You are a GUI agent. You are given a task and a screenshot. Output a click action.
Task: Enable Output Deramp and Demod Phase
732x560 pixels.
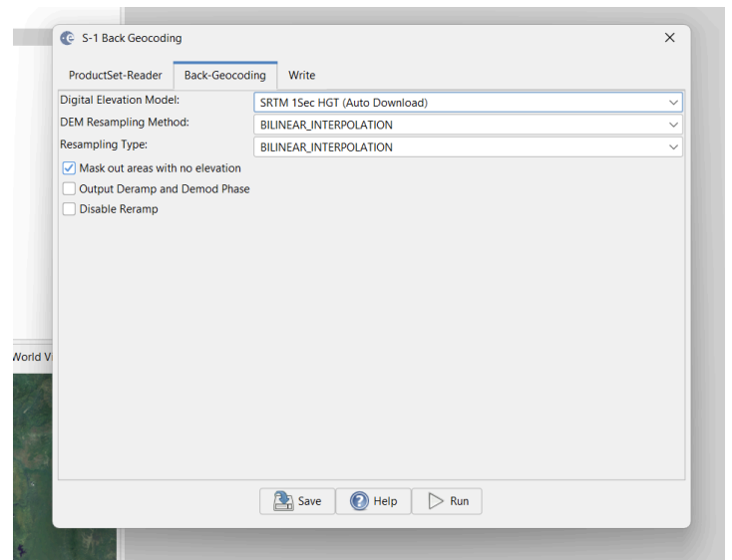pyautogui.click(x=69, y=189)
